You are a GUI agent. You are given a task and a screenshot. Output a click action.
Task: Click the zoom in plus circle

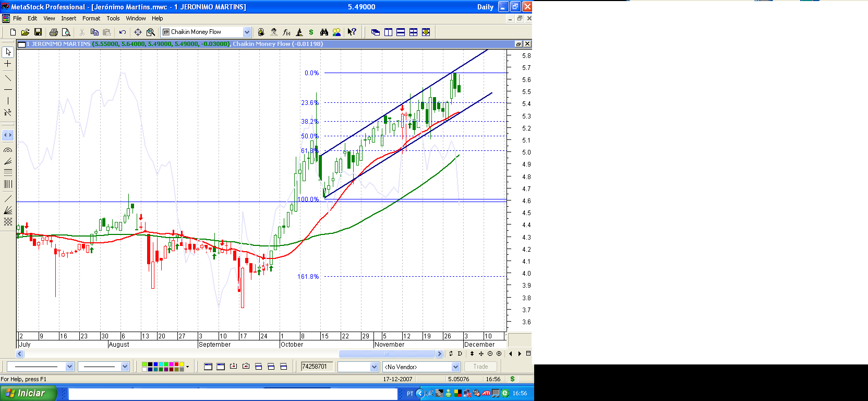[x=499, y=353]
